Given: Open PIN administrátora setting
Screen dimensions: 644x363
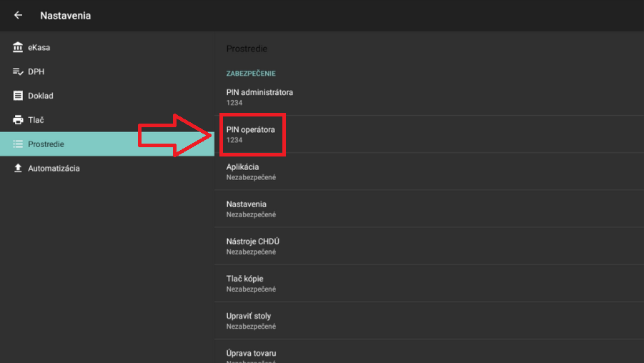Looking at the screenshot, I should (259, 97).
